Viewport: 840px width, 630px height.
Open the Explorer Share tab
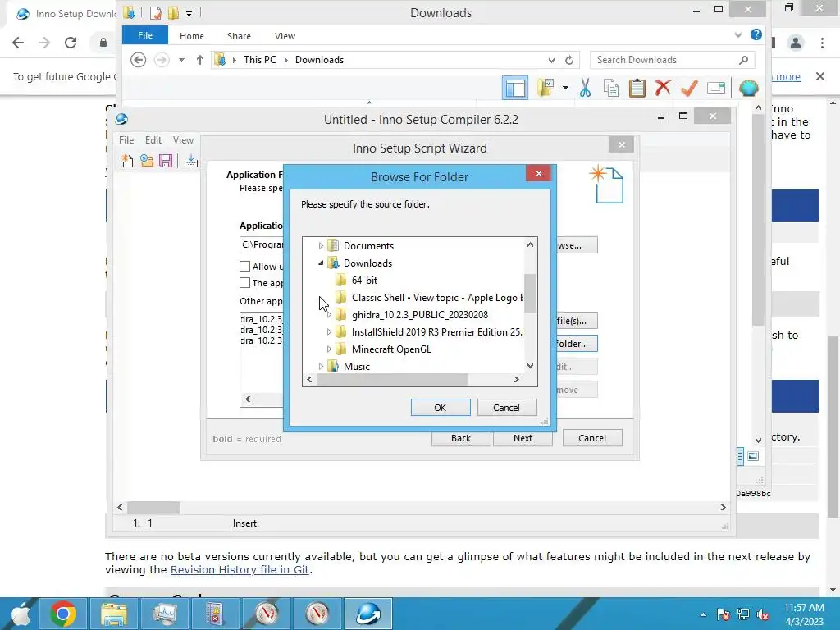tap(239, 36)
